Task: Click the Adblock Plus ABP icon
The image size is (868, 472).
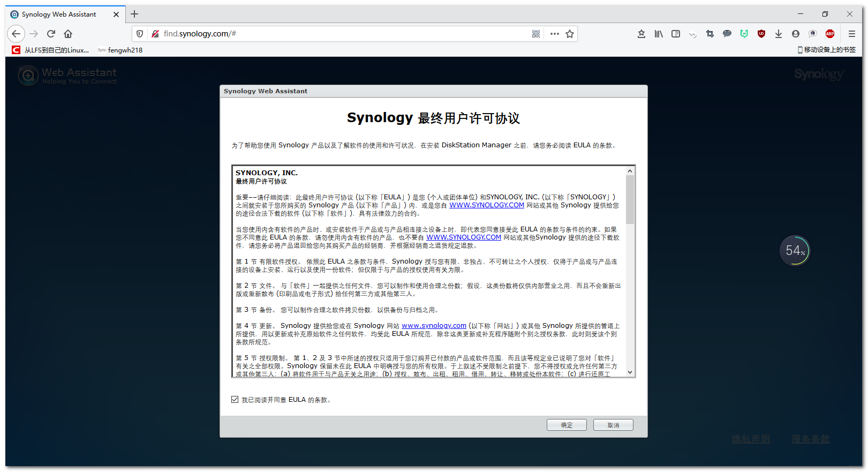Action: click(830, 34)
